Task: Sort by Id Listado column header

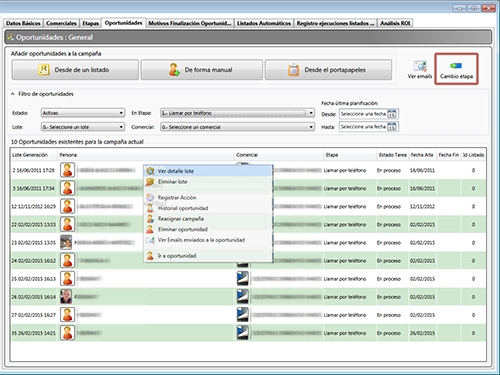Action: (x=473, y=155)
